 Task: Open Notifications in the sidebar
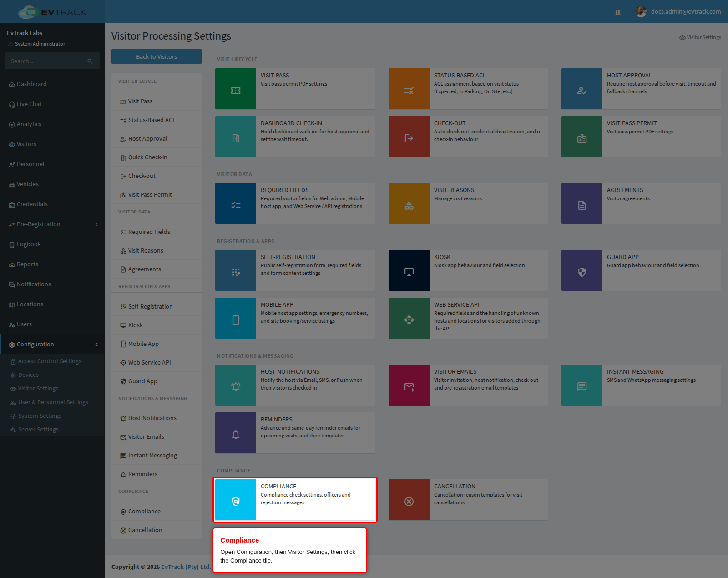pyautogui.click(x=52, y=284)
